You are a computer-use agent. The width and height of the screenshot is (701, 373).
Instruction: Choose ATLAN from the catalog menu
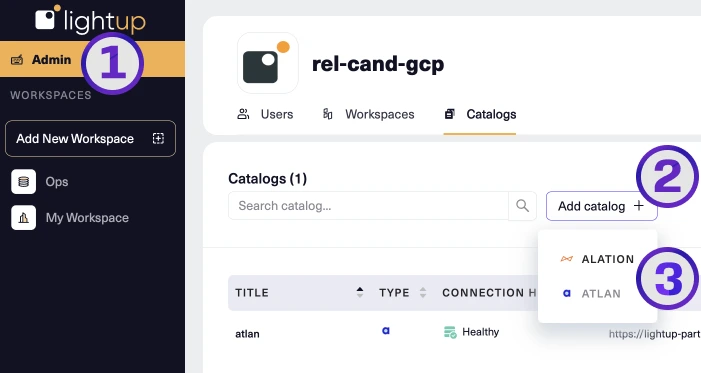(x=591, y=294)
